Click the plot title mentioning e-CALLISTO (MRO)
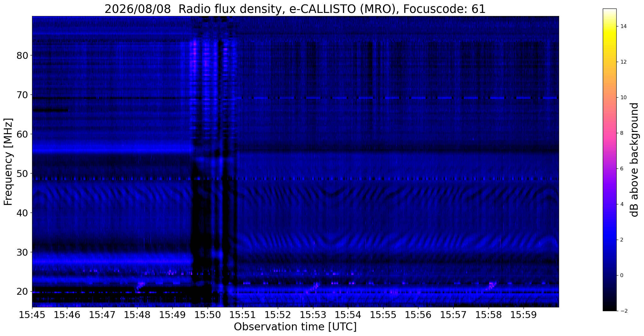The width and height of the screenshot is (644, 336). [x=295, y=9]
